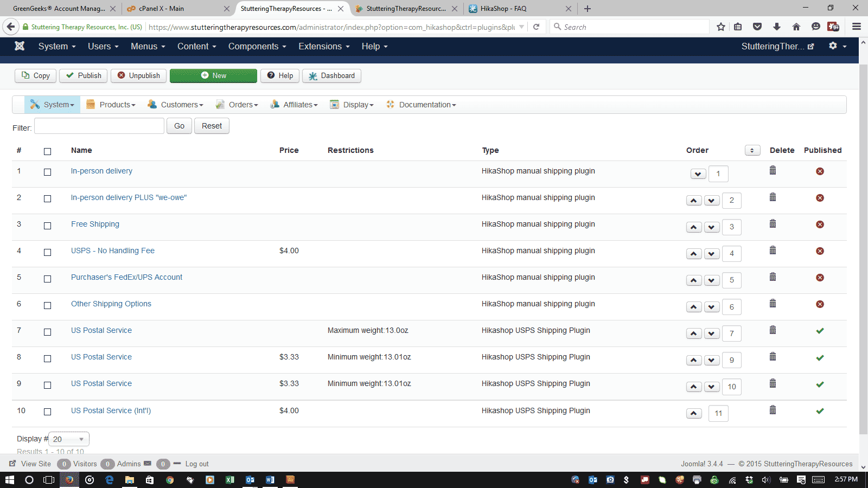The height and width of the screenshot is (488, 868).
Task: Click the Reset filter button
Action: click(212, 126)
